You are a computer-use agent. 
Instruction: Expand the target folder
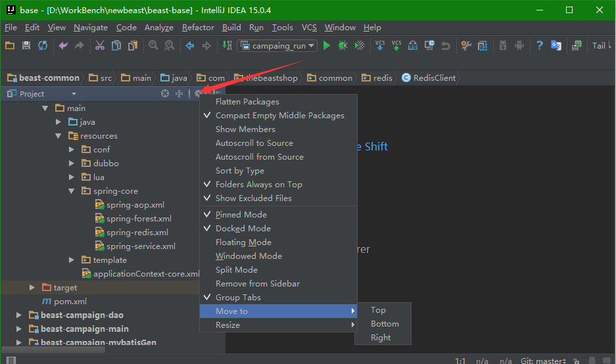click(x=32, y=287)
